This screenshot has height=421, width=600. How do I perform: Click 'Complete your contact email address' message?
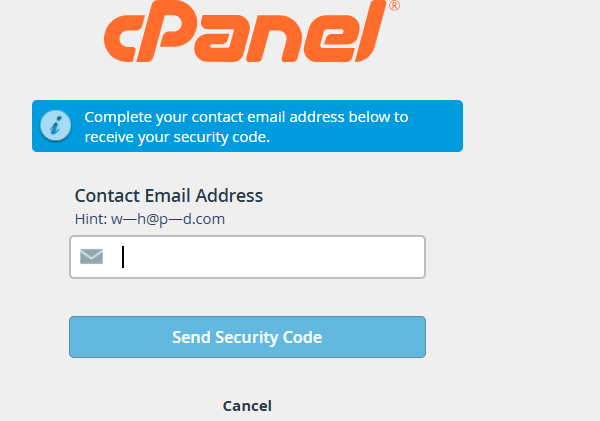pyautogui.click(x=246, y=116)
